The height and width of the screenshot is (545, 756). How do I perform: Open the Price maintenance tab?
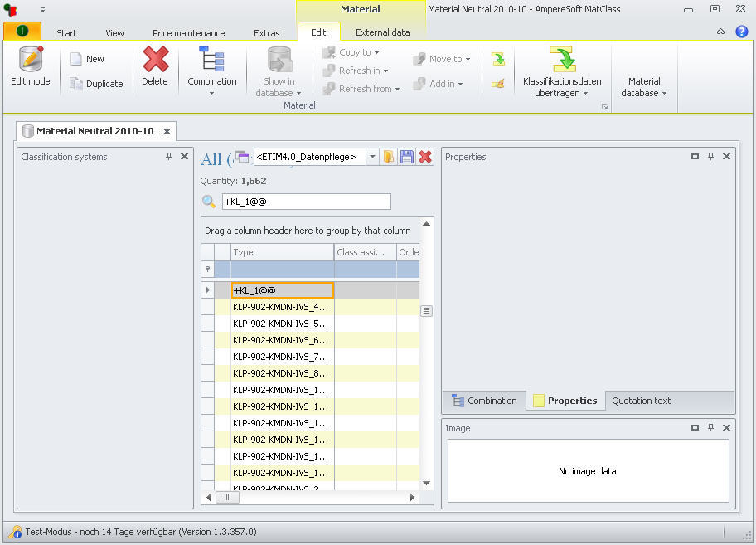click(188, 33)
